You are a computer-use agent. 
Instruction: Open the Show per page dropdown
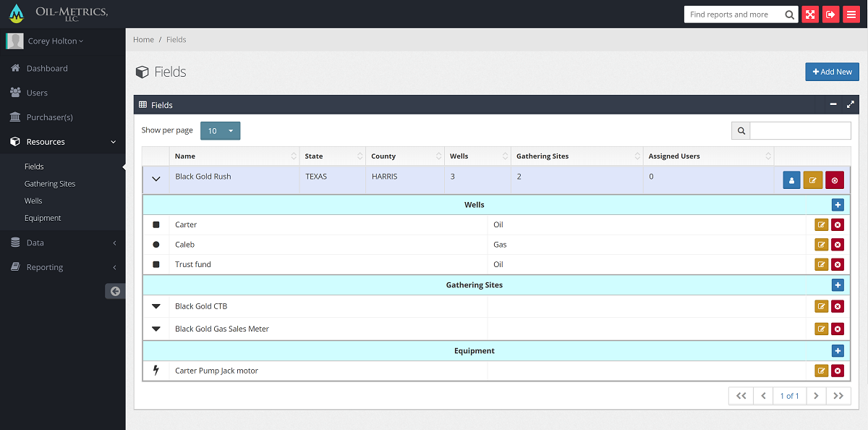click(x=220, y=131)
